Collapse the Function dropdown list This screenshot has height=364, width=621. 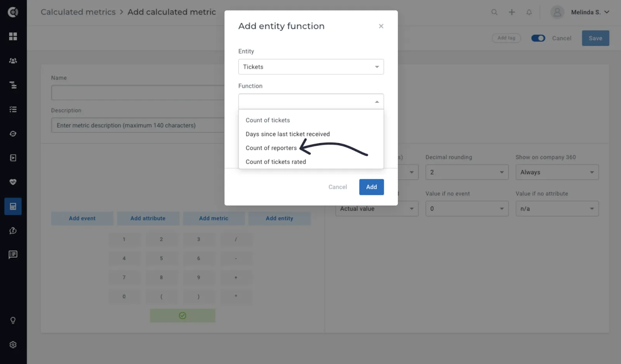pos(311,102)
